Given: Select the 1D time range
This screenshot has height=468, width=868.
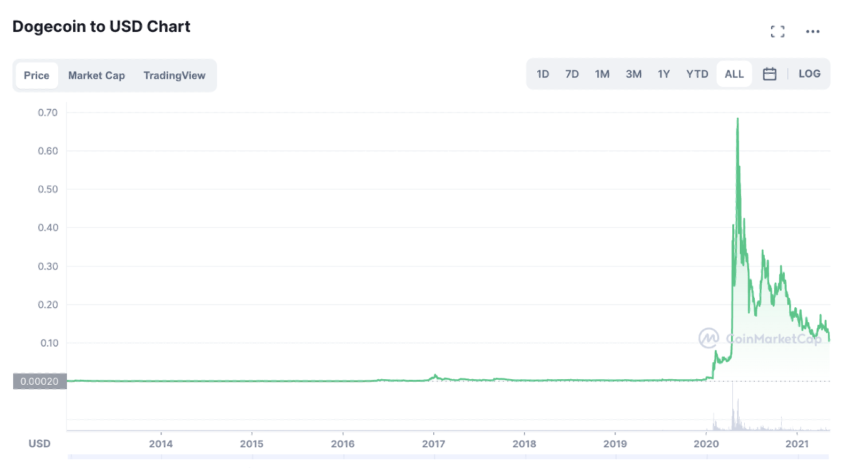Looking at the screenshot, I should [x=543, y=74].
